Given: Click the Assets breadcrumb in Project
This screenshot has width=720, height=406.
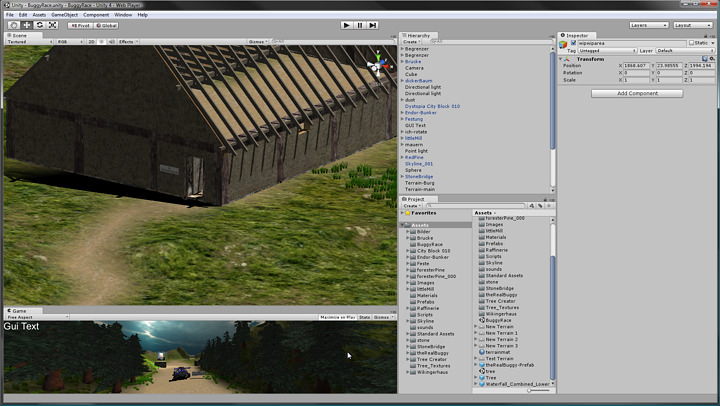Looking at the screenshot, I should (x=483, y=213).
